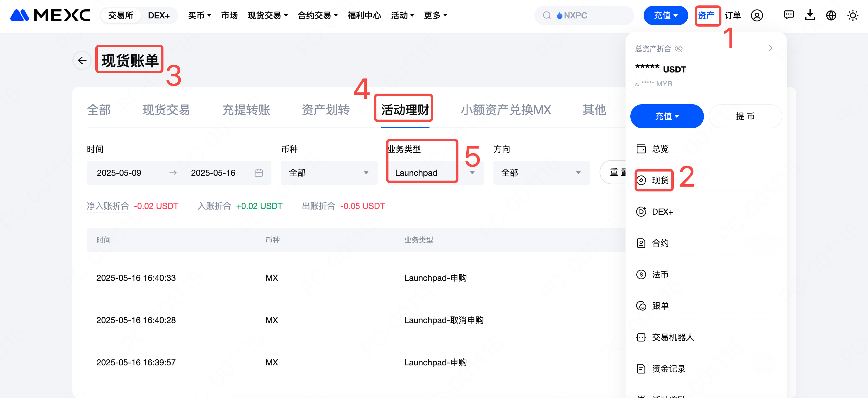The image size is (868, 398).
Task: Open the 业务类型 Launchpad dropdown
Action: point(435,173)
